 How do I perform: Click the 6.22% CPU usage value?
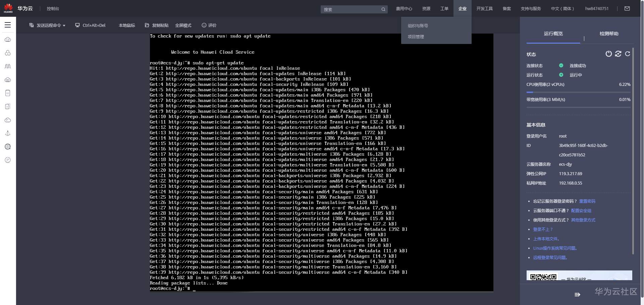(x=625, y=85)
